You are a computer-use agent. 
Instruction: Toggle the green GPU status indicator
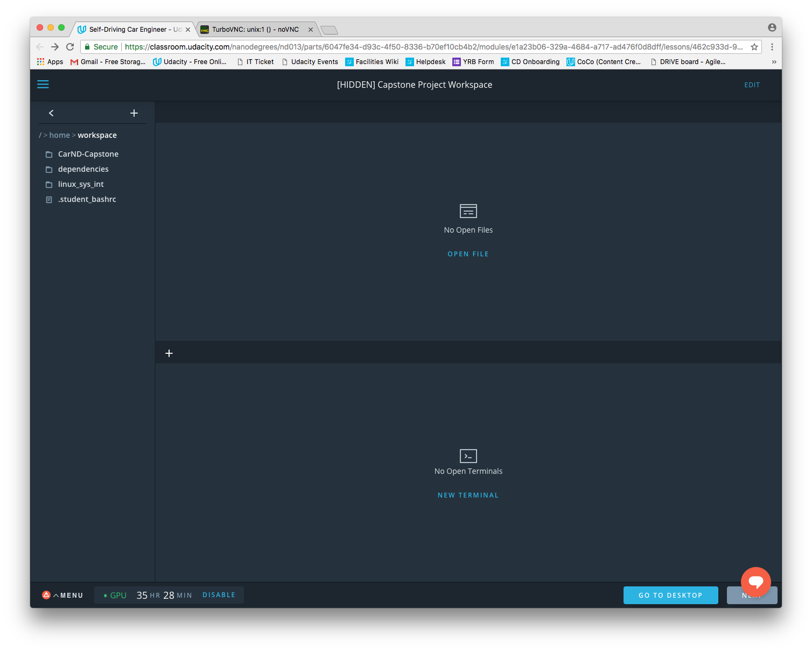pyautogui.click(x=106, y=595)
